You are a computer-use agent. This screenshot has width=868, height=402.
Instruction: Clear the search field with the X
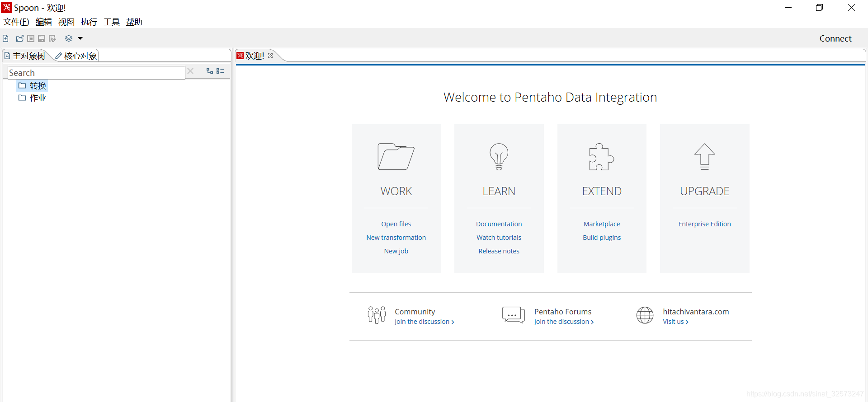coord(190,71)
